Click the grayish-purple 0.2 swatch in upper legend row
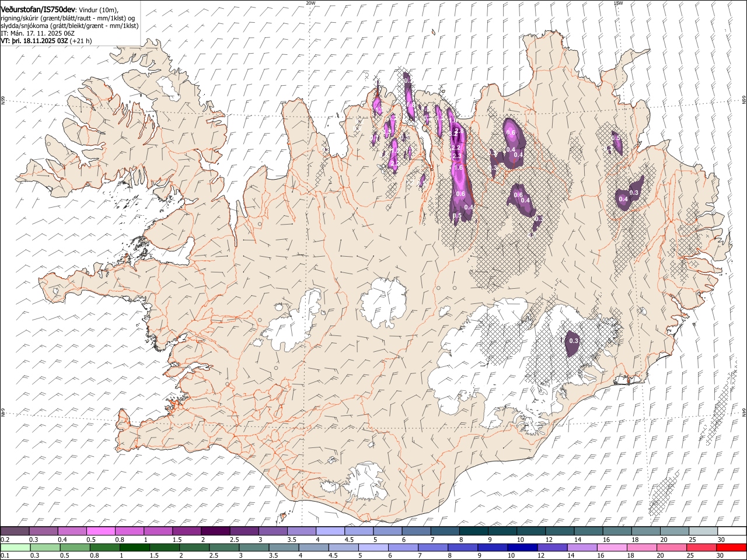Image resolution: width=747 pixels, height=560 pixels. pos(15,531)
